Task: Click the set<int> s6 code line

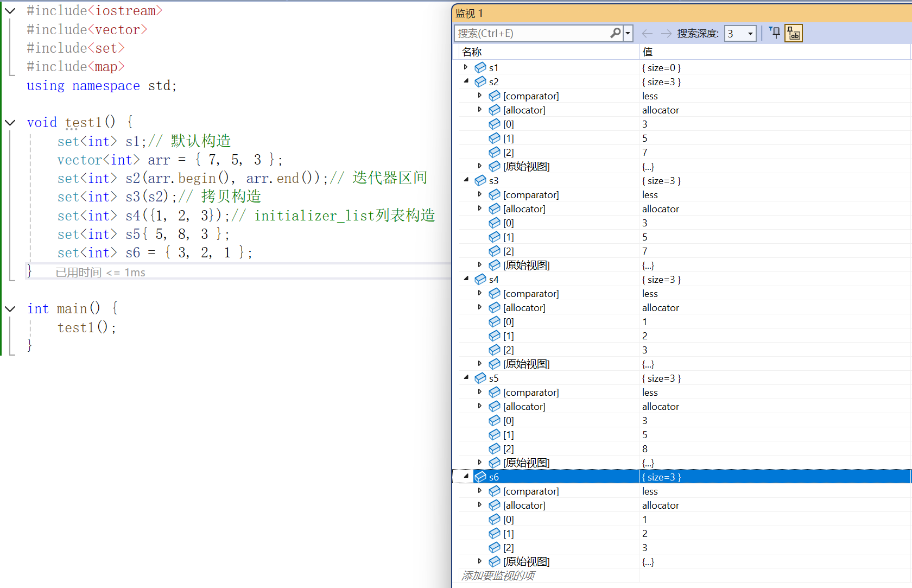Action: tap(155, 252)
